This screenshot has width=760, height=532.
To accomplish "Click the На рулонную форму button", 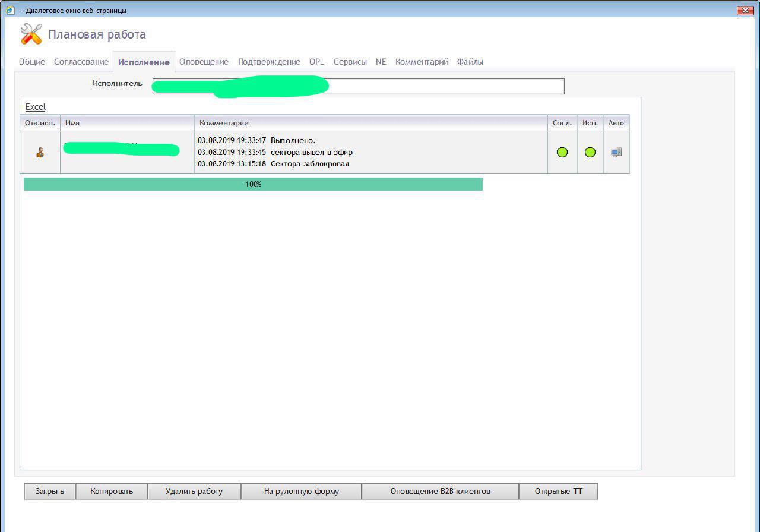I will click(x=301, y=492).
